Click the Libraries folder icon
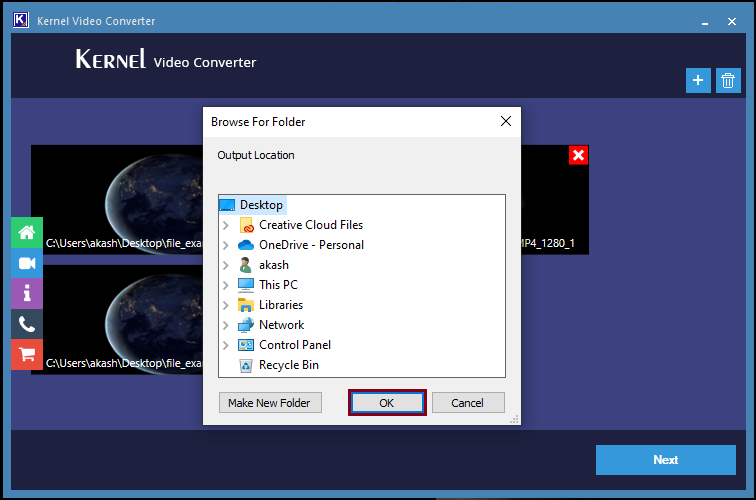Viewport: 756px width, 500px height. click(246, 305)
